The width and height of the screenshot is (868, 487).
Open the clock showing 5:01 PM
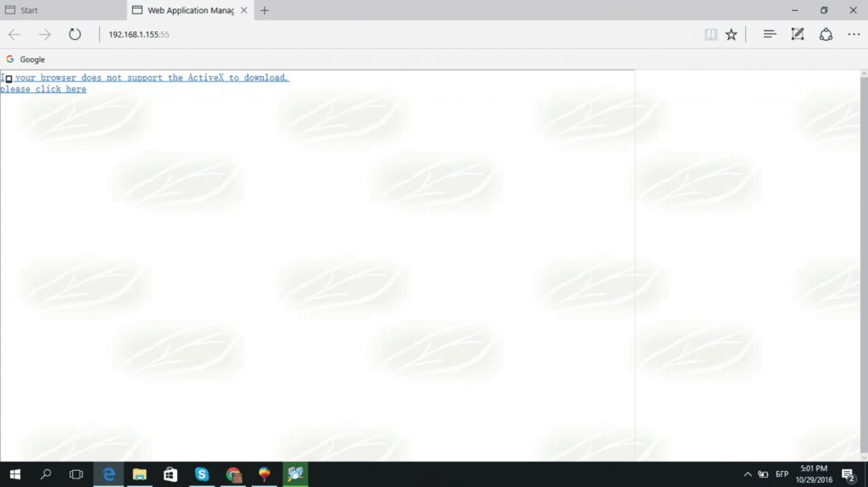coord(814,474)
